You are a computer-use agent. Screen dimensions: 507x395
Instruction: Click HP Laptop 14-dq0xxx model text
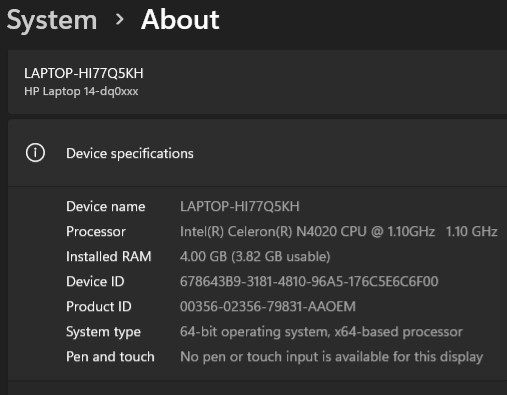81,91
